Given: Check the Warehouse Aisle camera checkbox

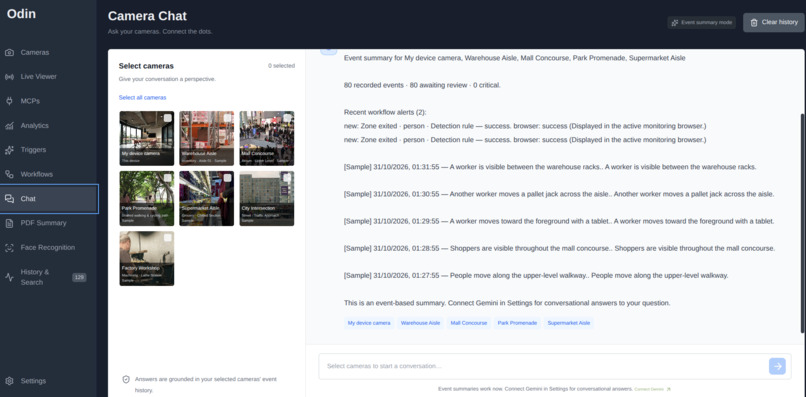Looking at the screenshot, I should (x=227, y=118).
